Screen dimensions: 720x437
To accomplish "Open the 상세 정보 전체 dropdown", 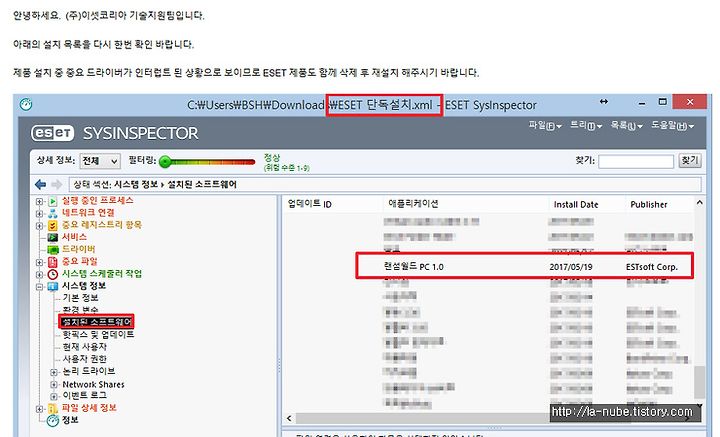I will (100, 161).
